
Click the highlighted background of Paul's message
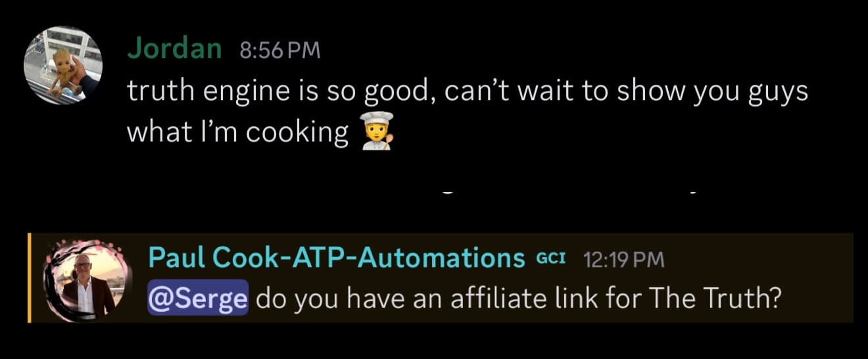[440, 277]
